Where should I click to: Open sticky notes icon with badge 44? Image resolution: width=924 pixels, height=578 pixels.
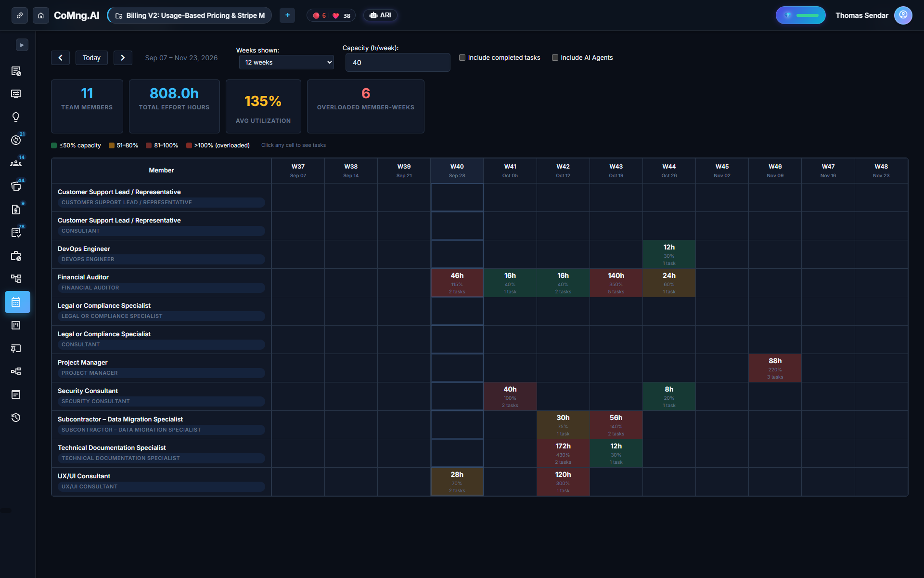16,186
